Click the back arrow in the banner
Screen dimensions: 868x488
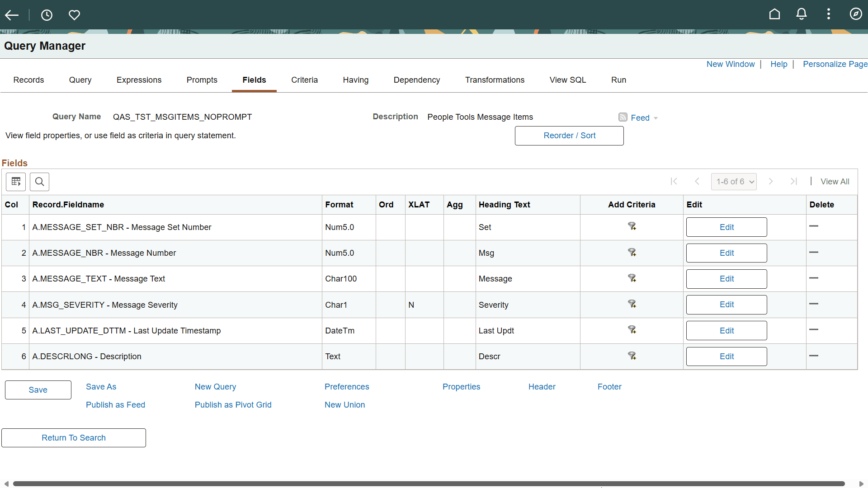(12, 15)
